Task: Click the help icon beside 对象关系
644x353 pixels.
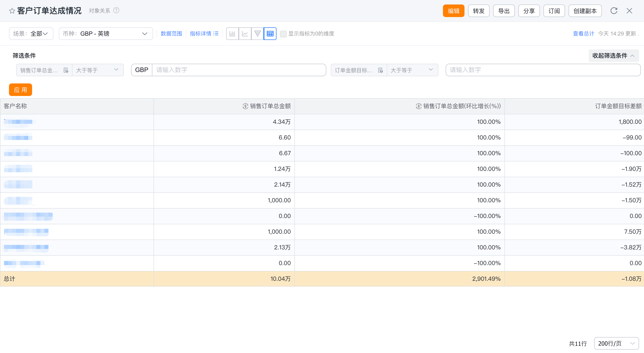Action: (x=116, y=11)
